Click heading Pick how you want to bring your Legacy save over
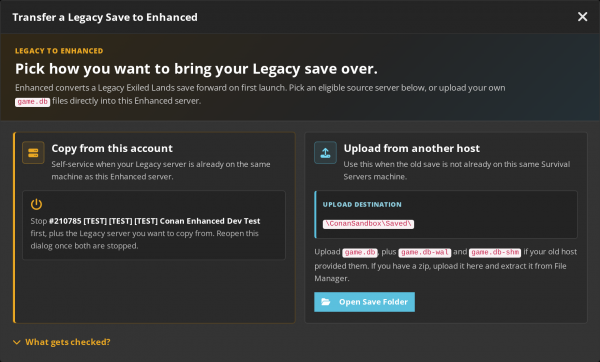The image size is (600, 362). coord(196,69)
